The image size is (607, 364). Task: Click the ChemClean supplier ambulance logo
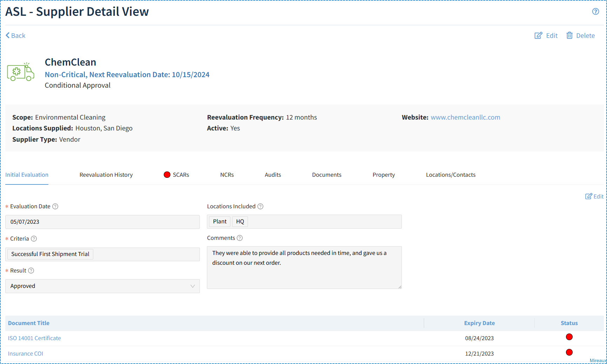coord(20,72)
